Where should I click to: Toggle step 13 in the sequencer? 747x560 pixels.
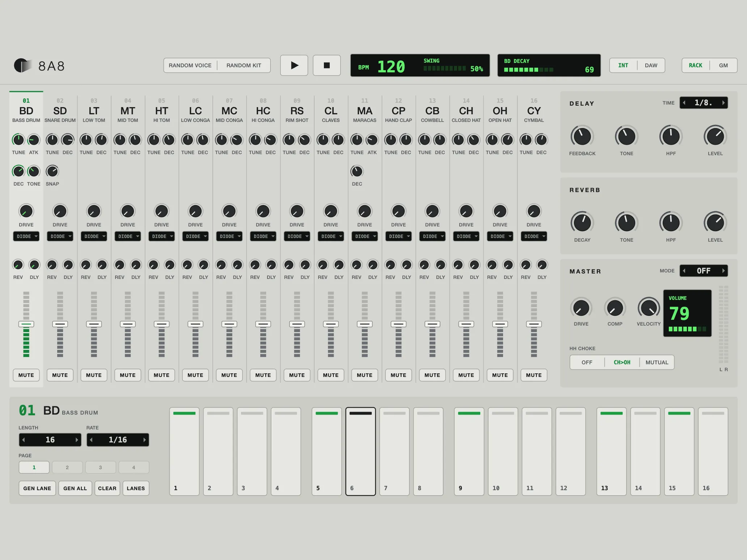[611, 451]
